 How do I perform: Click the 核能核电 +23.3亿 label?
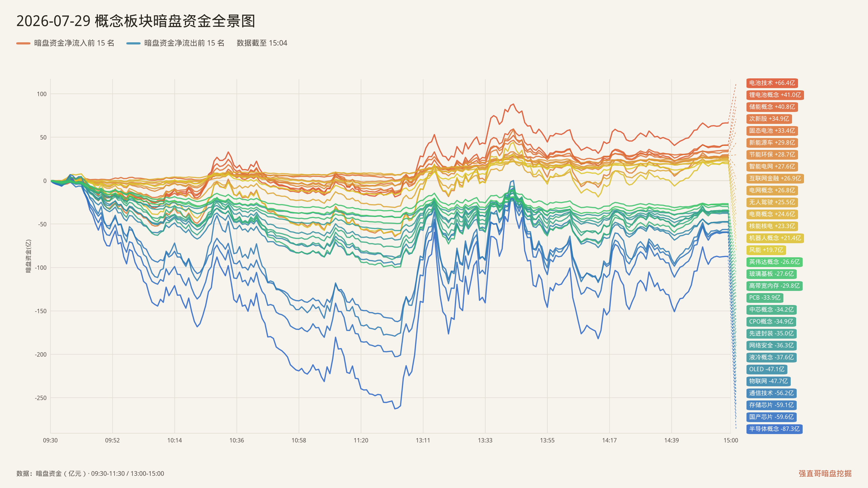[772, 226]
